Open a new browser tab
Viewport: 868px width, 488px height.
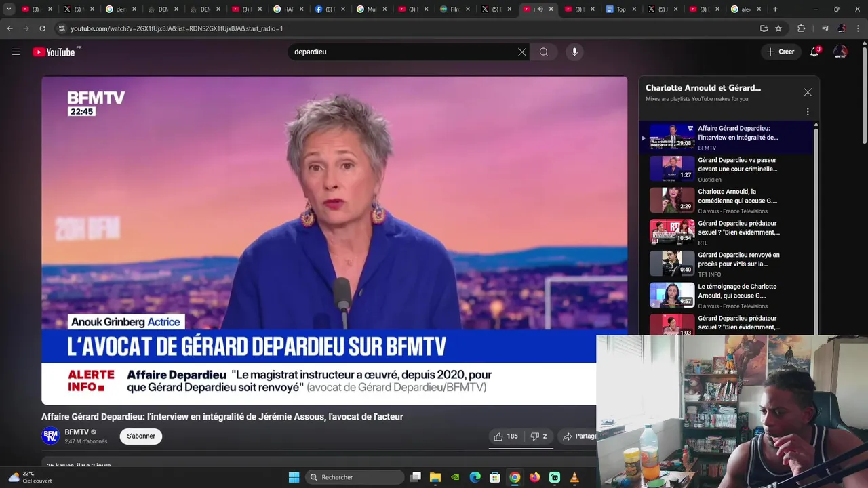775,9
